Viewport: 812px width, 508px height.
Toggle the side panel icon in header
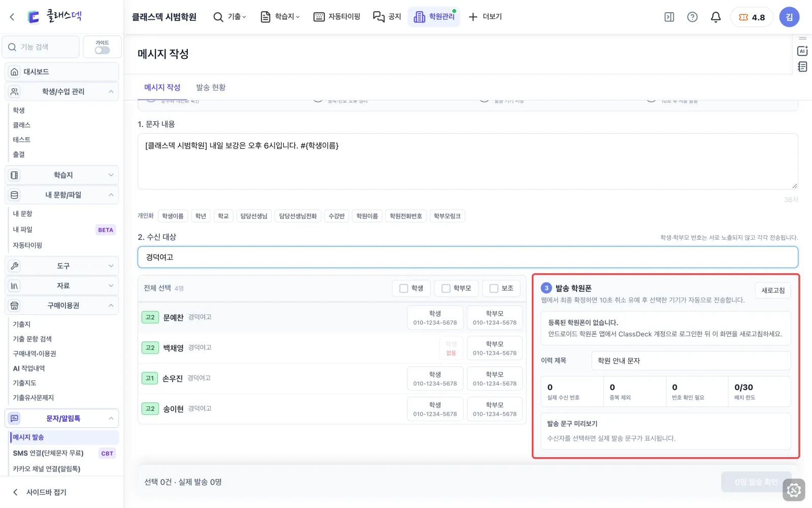(x=669, y=17)
